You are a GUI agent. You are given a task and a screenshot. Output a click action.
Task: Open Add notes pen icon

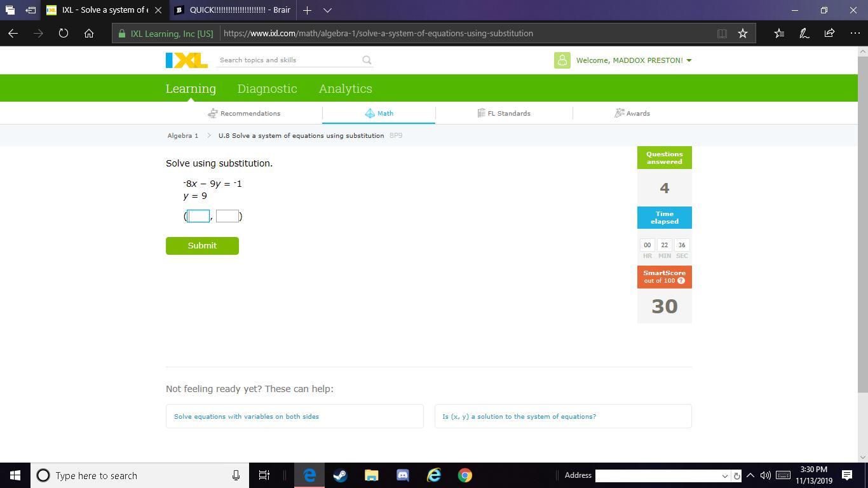(x=804, y=33)
